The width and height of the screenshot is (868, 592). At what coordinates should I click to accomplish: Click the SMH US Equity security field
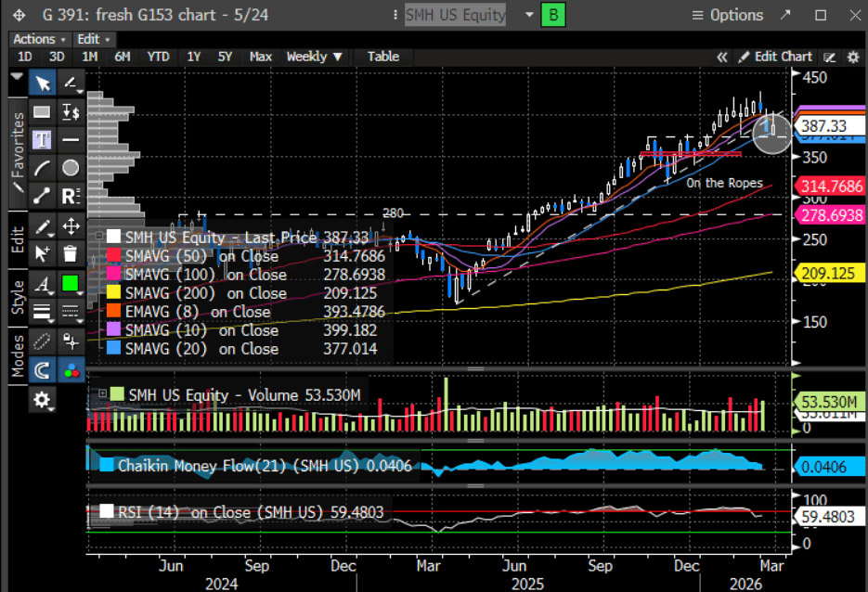[x=455, y=15]
